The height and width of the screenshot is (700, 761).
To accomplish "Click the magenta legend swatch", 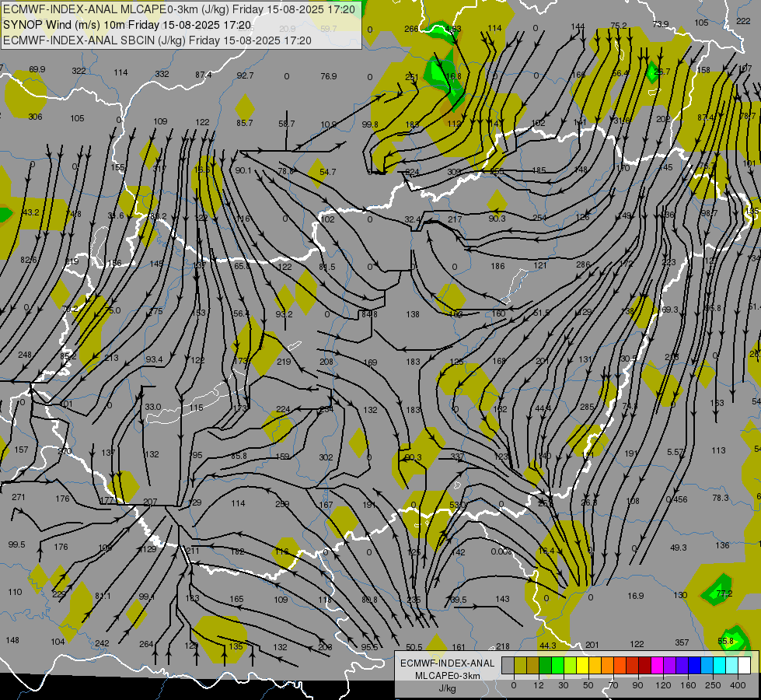I will tap(657, 665).
